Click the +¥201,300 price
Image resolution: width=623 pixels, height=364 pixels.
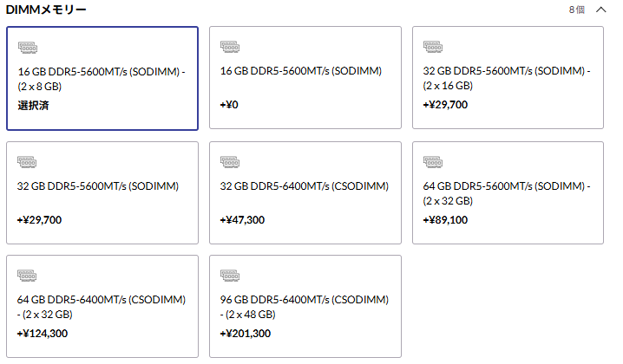coord(246,334)
